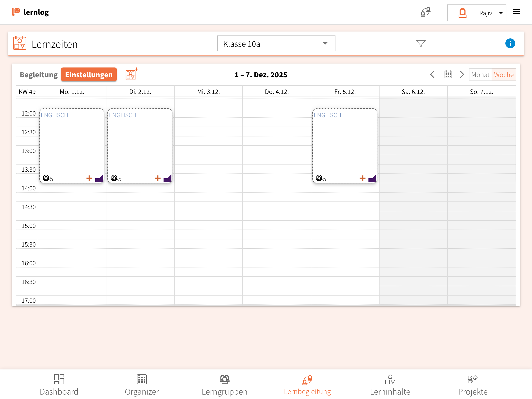Viewport: 532px width, 399px height.
Task: Switch to Woche view
Action: [504, 75]
